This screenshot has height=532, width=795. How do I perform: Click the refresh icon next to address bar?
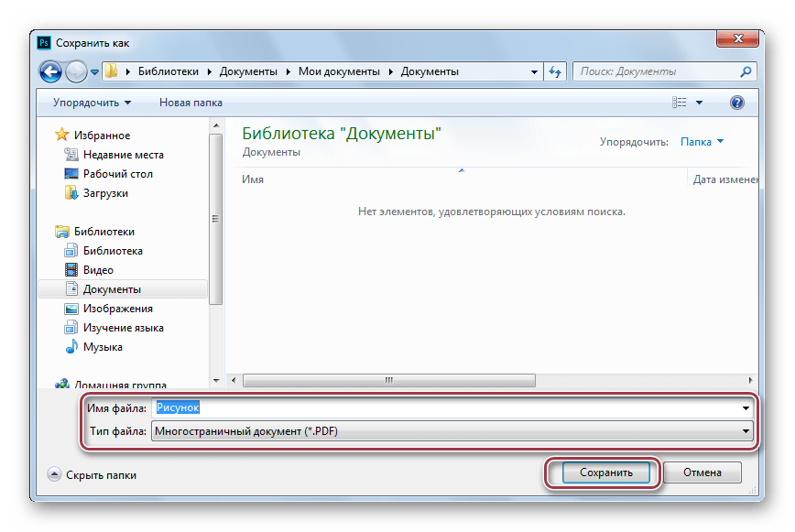click(x=555, y=71)
